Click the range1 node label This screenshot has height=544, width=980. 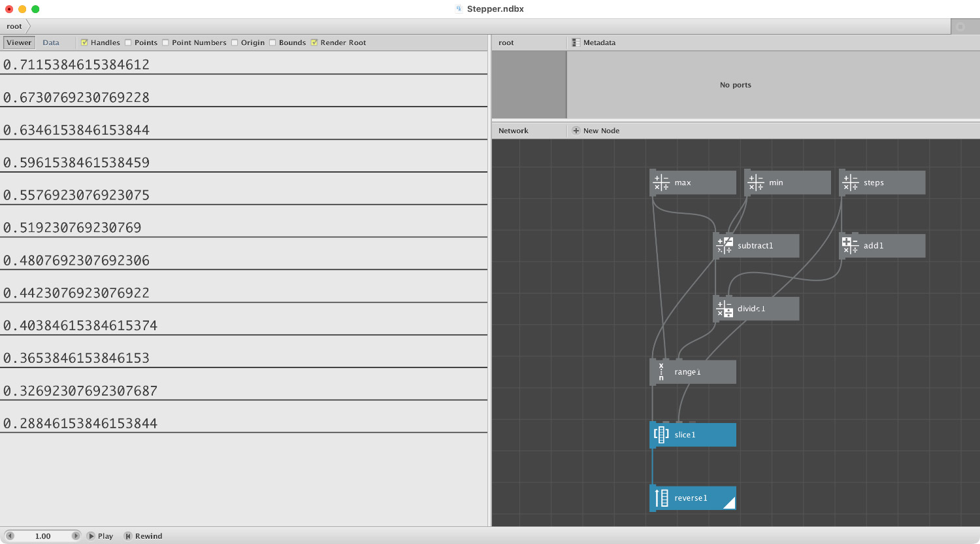[687, 372]
